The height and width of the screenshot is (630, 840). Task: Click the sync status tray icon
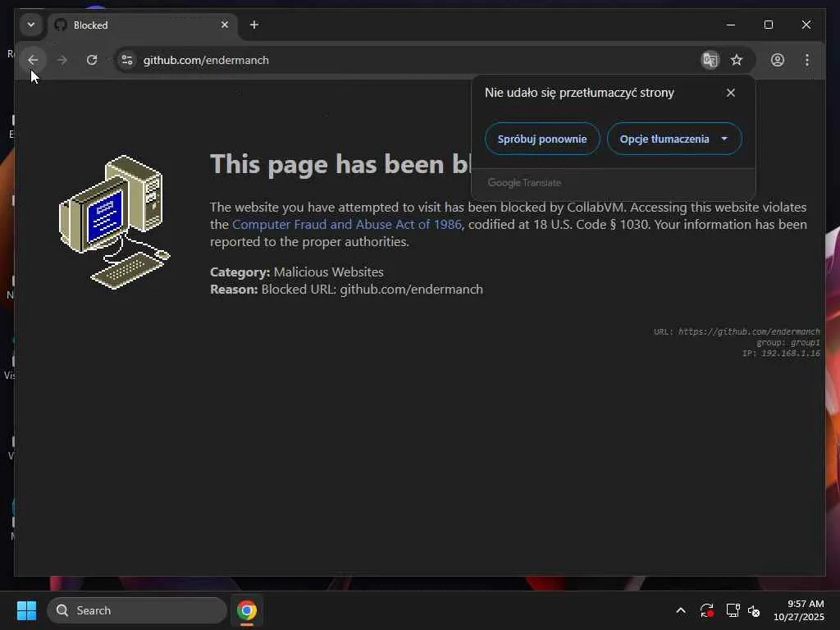(706, 610)
